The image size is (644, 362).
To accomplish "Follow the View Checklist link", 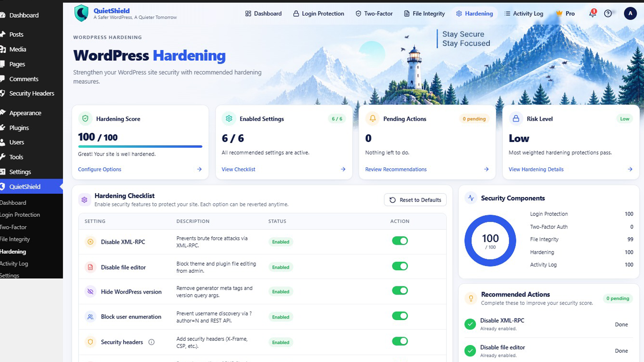I will point(238,169).
